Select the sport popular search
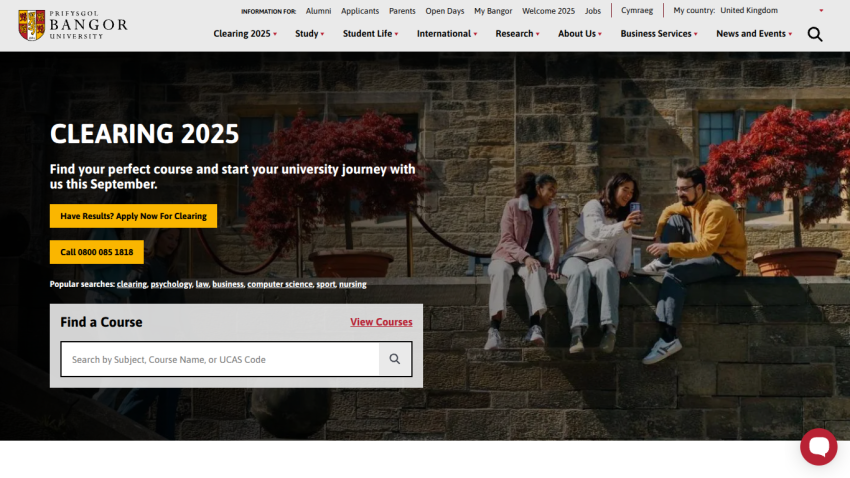The image size is (850, 478). click(x=326, y=284)
